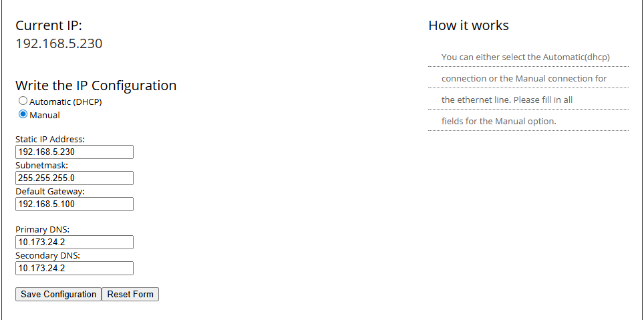Click the "Primary DNS:" label text
644x320 pixels.
tap(43, 229)
